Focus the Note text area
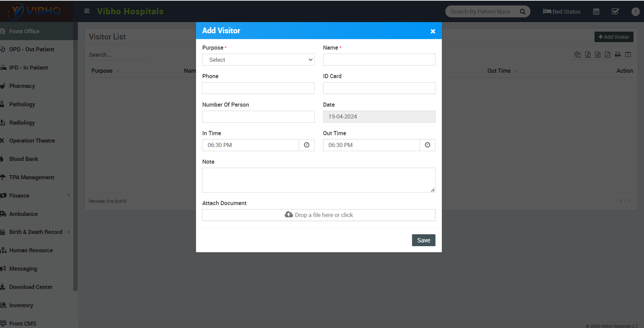The width and height of the screenshot is (644, 328). coord(318,180)
